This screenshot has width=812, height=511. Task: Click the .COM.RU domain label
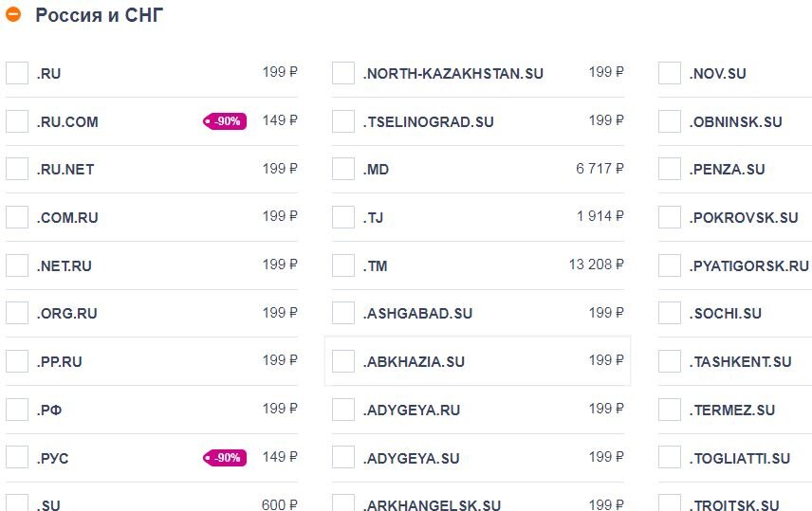pos(67,217)
